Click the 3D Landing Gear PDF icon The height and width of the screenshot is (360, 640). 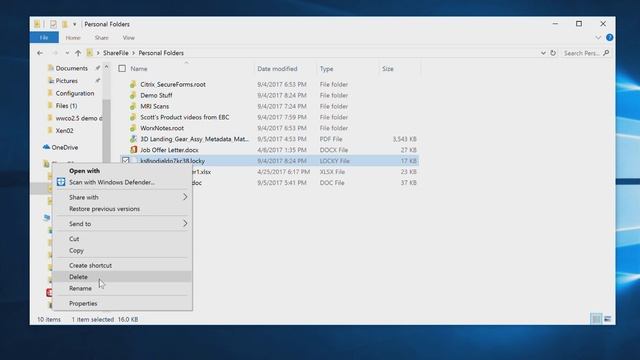click(133, 139)
